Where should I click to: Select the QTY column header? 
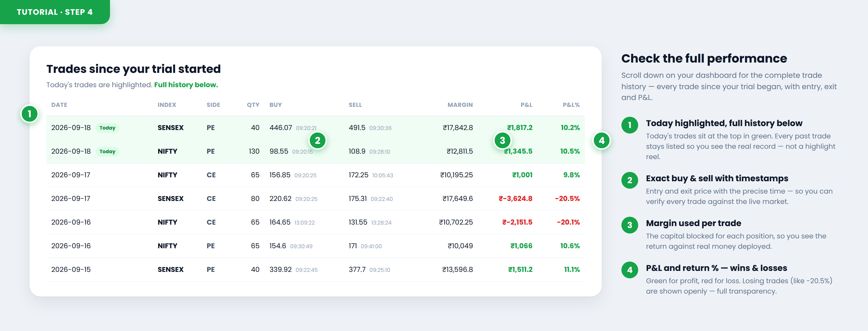(x=253, y=105)
